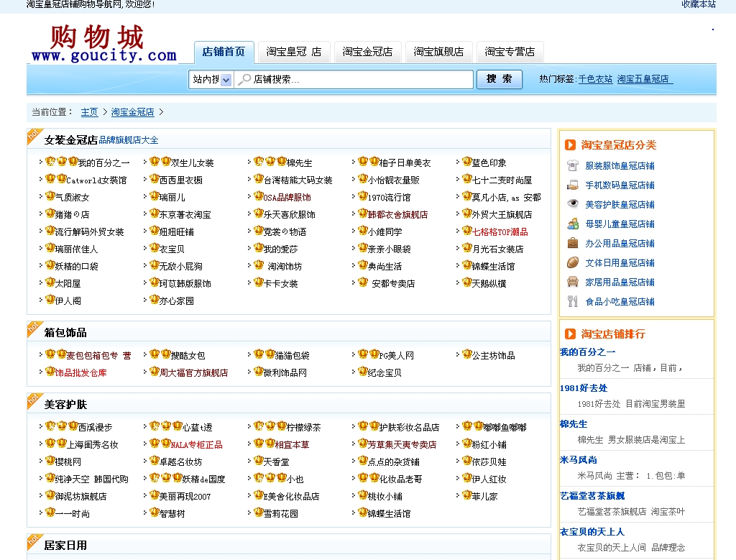Click the 搜索 search button

500,79
